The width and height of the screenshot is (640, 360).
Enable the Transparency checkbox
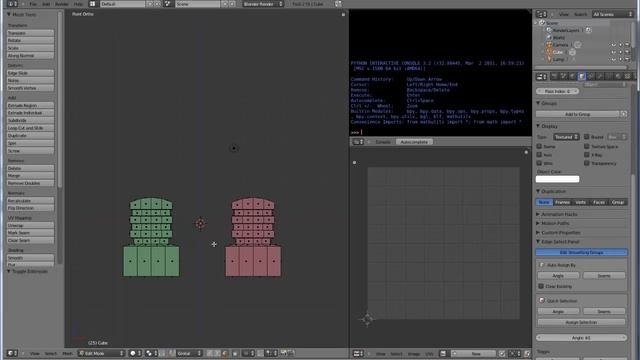pos(587,163)
